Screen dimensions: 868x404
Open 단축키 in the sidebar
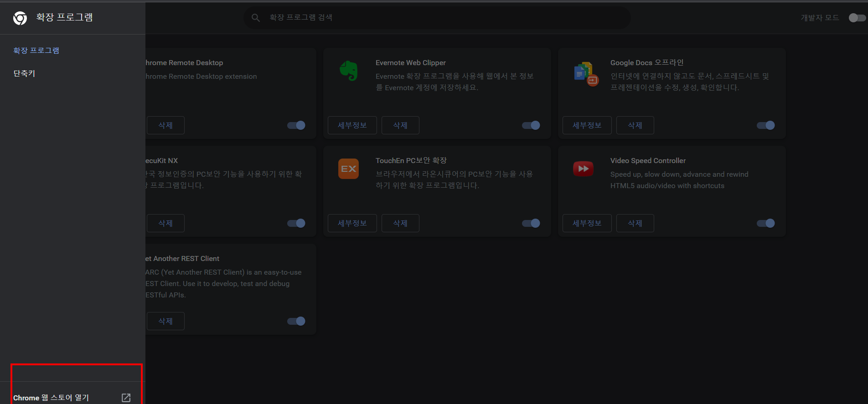point(24,73)
